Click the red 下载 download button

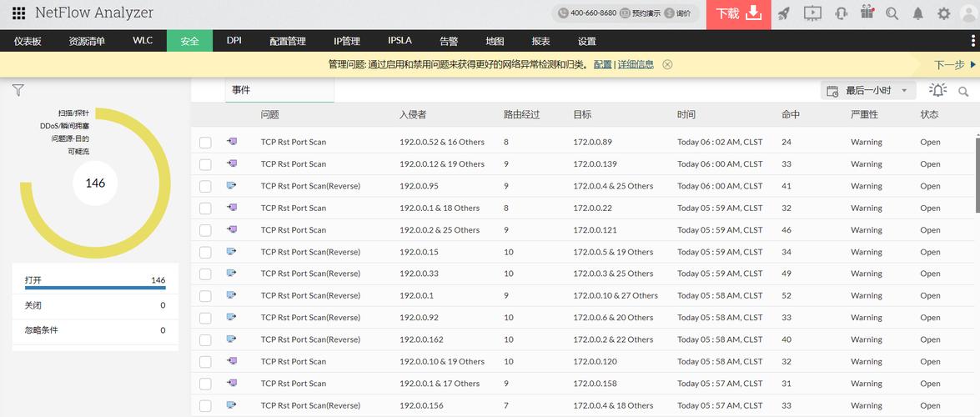[738, 14]
